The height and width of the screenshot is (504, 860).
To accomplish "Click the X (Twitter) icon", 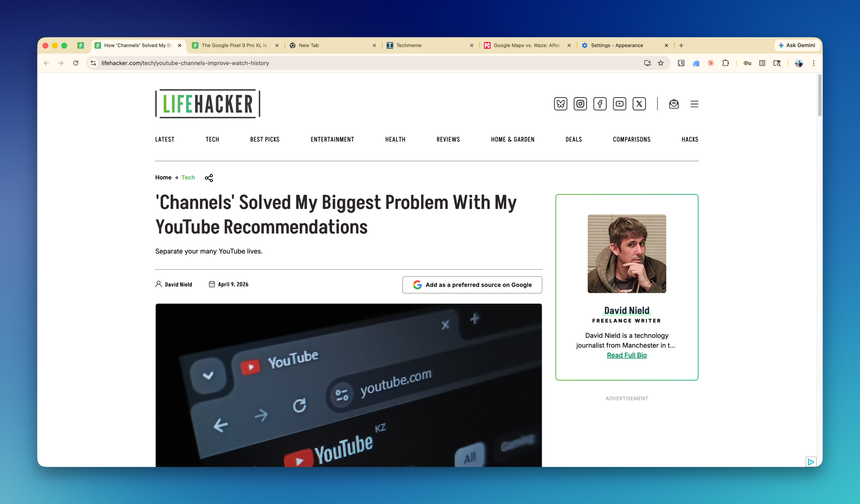I will [x=639, y=104].
